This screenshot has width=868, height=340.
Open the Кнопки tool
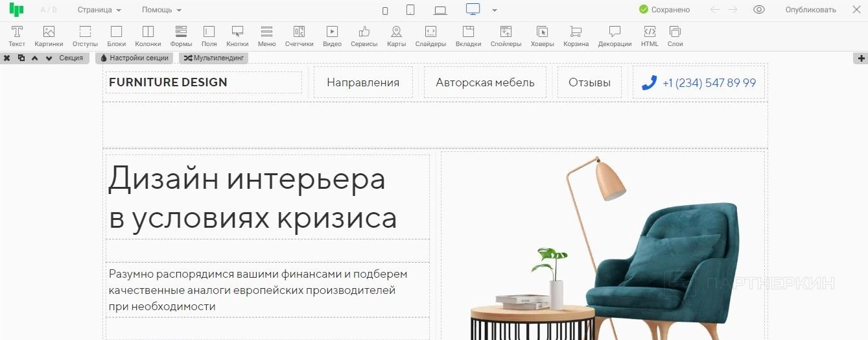(238, 36)
